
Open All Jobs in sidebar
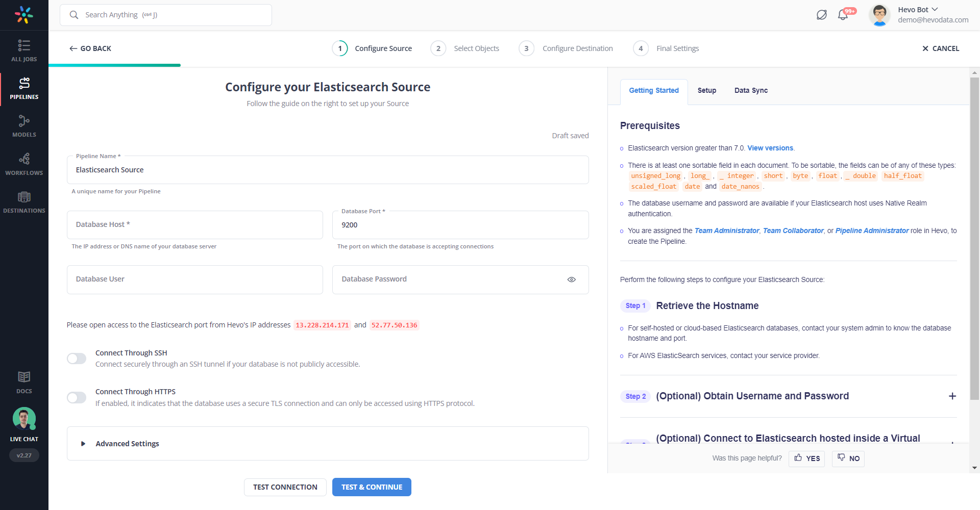[24, 50]
